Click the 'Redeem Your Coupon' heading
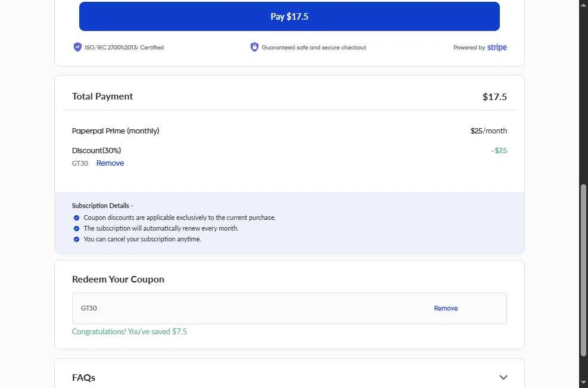Image resolution: width=588 pixels, height=388 pixels. point(118,279)
